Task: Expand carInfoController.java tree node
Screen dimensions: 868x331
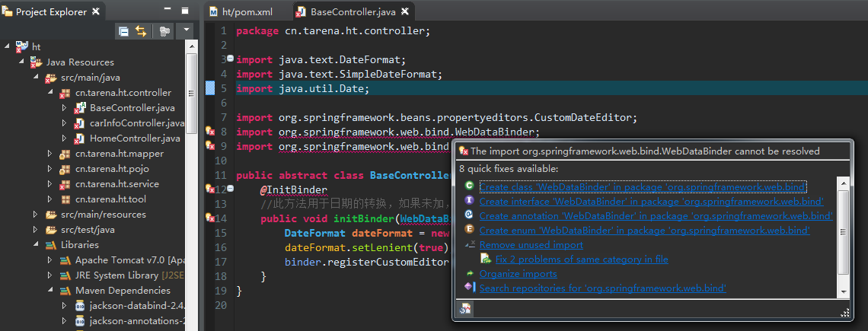Action: 64,123
